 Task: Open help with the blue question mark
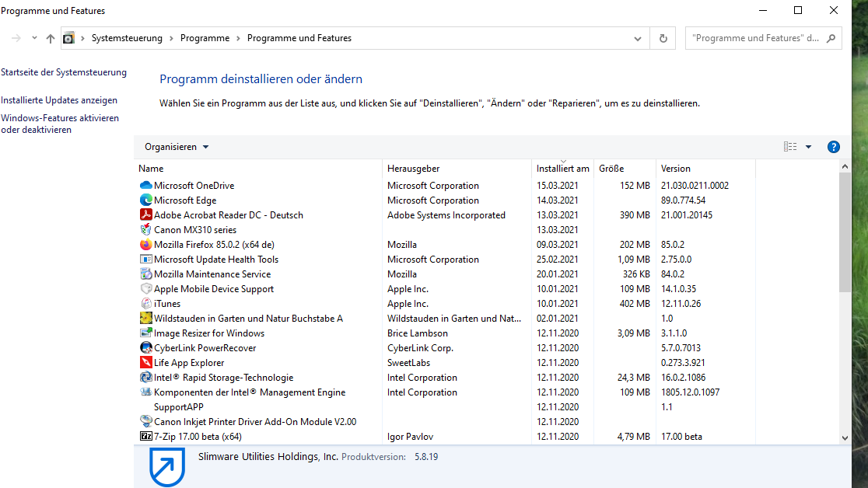[x=833, y=147]
